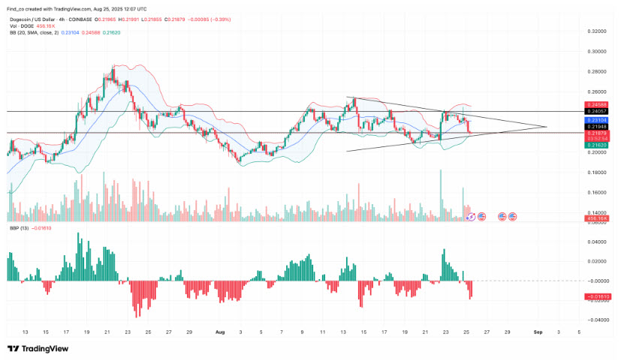Click the lightning bolt event icon
The image size is (621, 364).
point(471,216)
